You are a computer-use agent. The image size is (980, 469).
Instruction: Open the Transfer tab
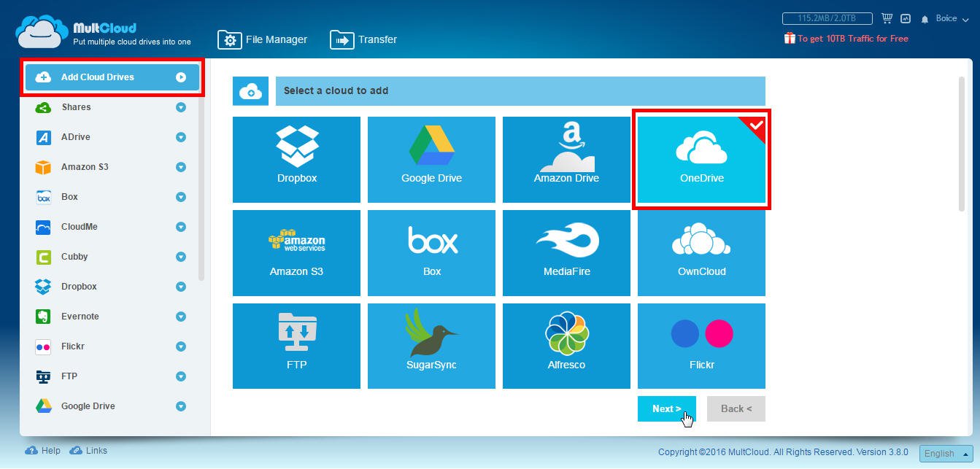pyautogui.click(x=363, y=39)
